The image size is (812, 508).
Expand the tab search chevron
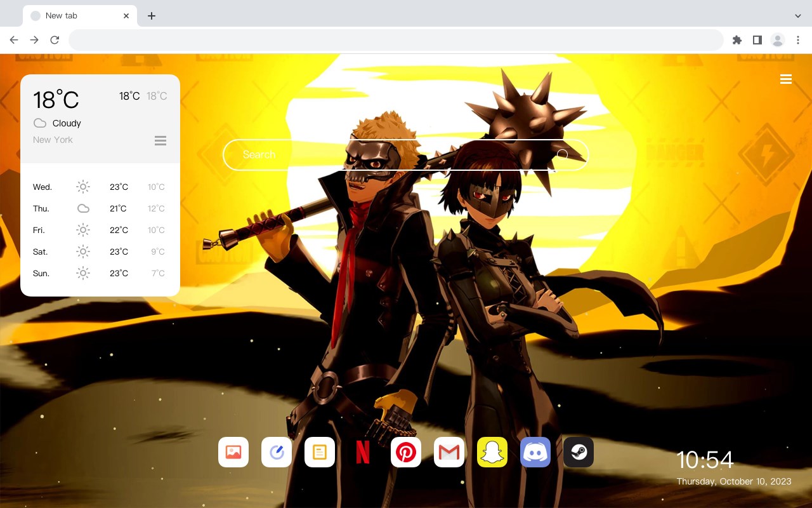[x=798, y=15]
